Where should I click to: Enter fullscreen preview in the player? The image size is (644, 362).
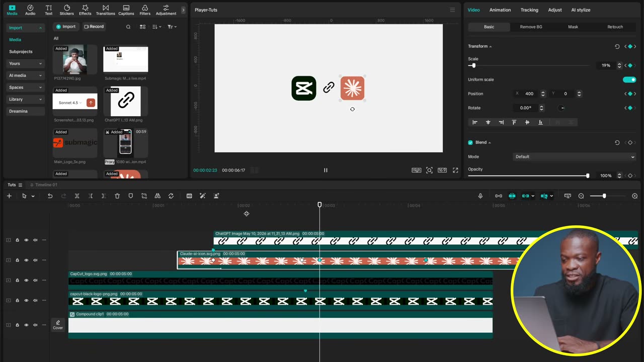[x=455, y=170]
